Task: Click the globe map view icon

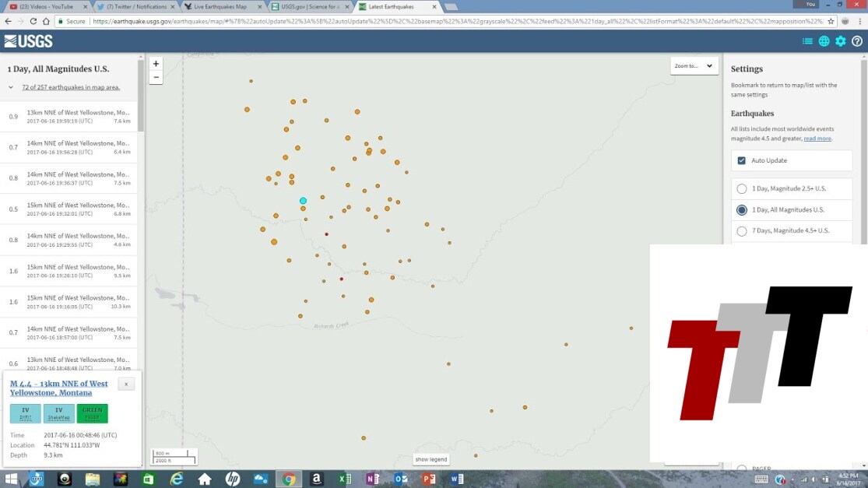Action: coord(824,41)
